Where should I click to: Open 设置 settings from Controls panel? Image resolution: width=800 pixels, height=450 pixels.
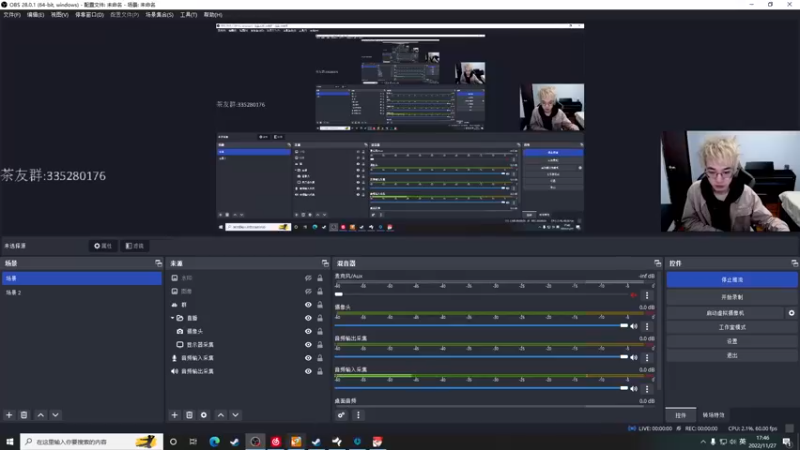(x=732, y=341)
